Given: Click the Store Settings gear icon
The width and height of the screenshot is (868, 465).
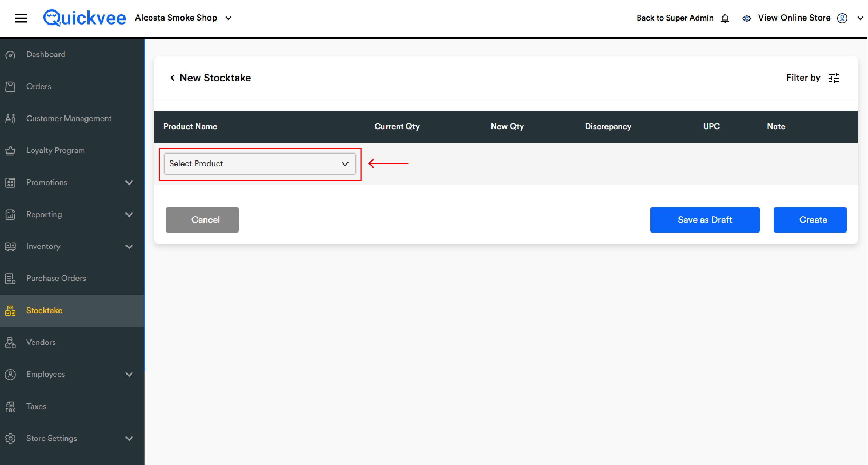Looking at the screenshot, I should 10,439.
